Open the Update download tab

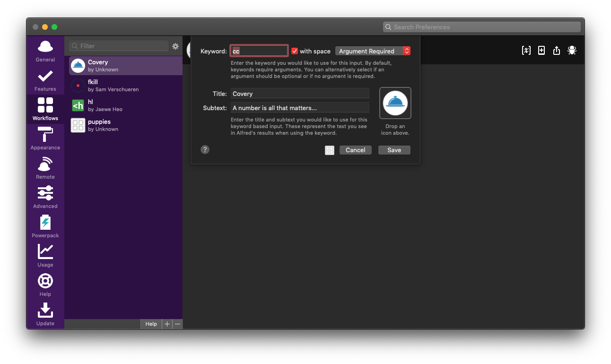click(45, 315)
